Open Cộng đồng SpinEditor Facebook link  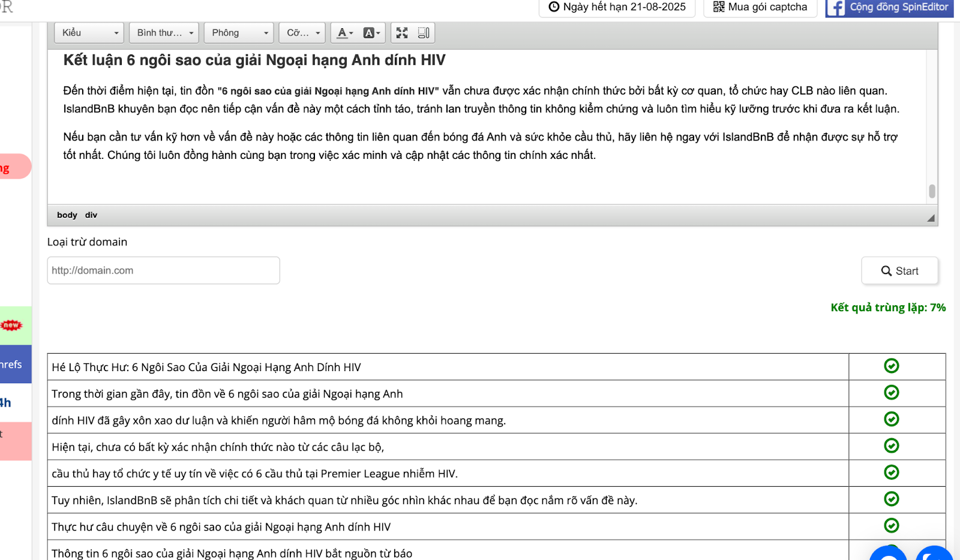point(889,7)
